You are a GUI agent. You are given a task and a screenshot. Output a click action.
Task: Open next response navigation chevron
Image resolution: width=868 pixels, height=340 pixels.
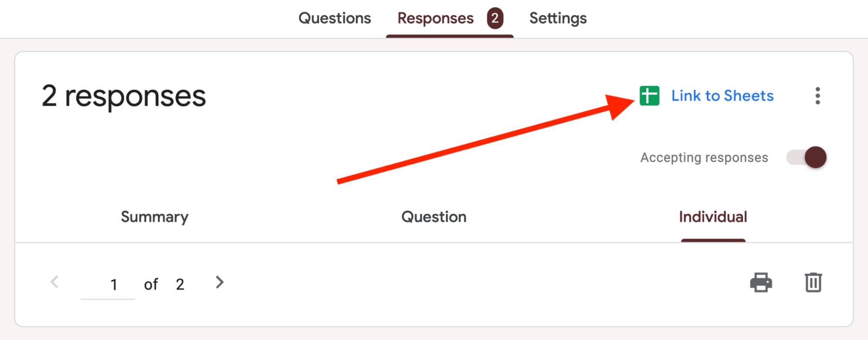click(x=219, y=283)
